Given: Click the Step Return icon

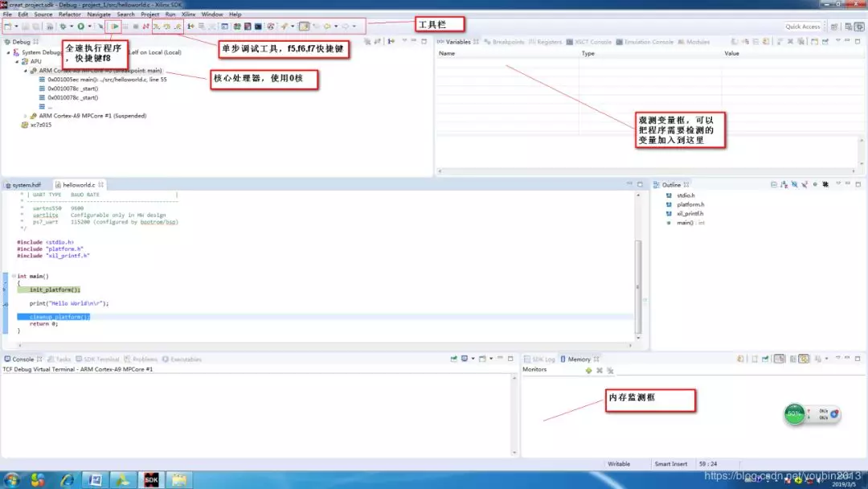Looking at the screenshot, I should tap(178, 26).
